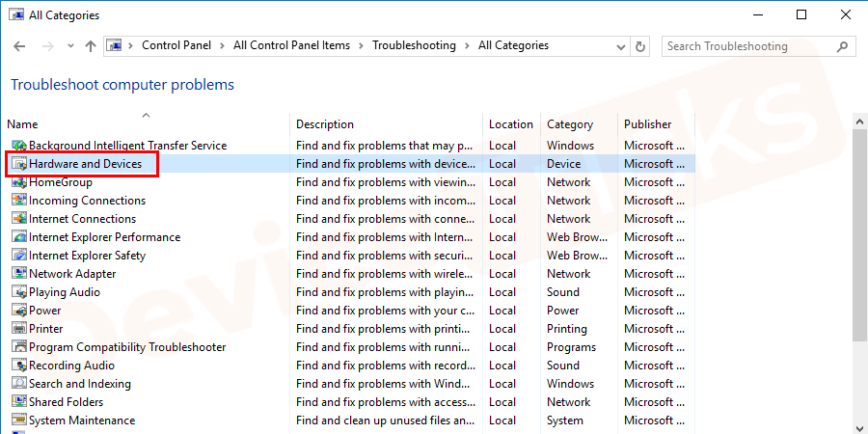
Task: Click the HomeGroup troubleshooter icon
Action: click(x=19, y=182)
